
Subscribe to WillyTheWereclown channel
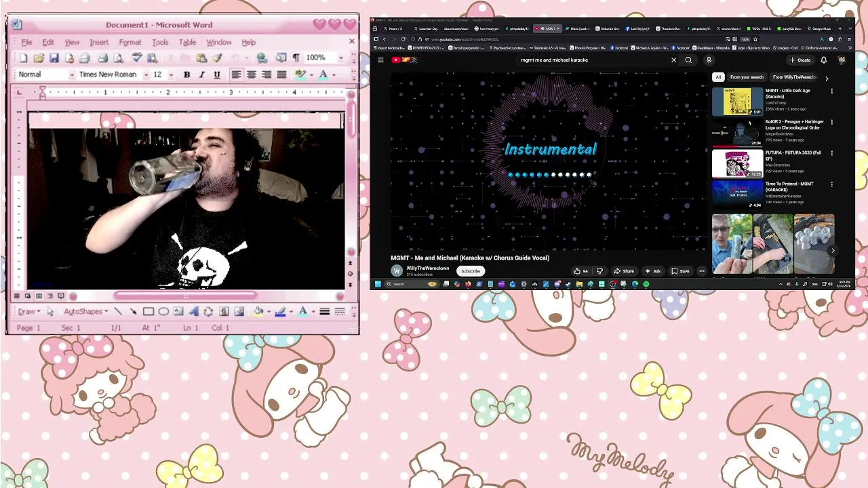click(x=471, y=271)
